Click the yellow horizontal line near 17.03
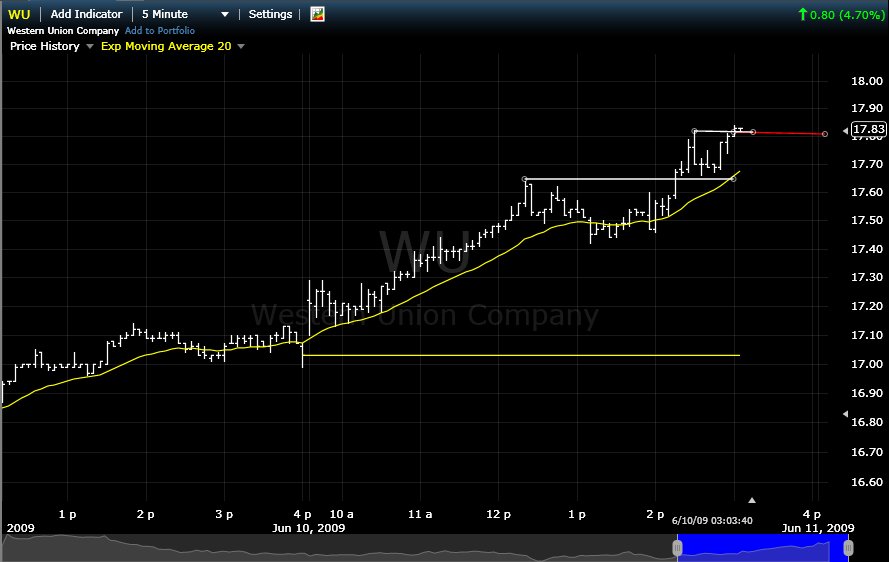Image resolution: width=889 pixels, height=562 pixels. [521, 355]
